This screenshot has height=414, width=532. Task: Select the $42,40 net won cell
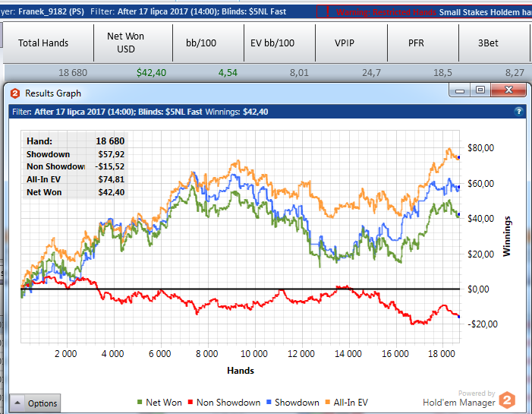pos(151,73)
